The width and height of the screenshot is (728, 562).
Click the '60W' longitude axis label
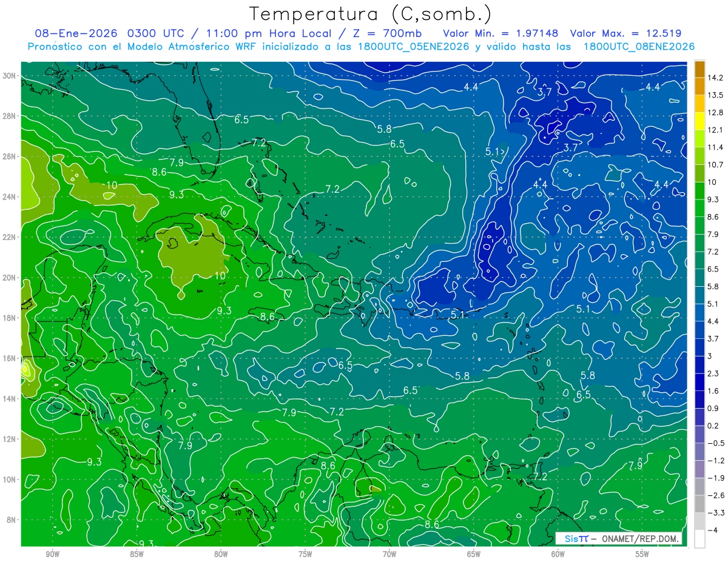[x=558, y=554]
